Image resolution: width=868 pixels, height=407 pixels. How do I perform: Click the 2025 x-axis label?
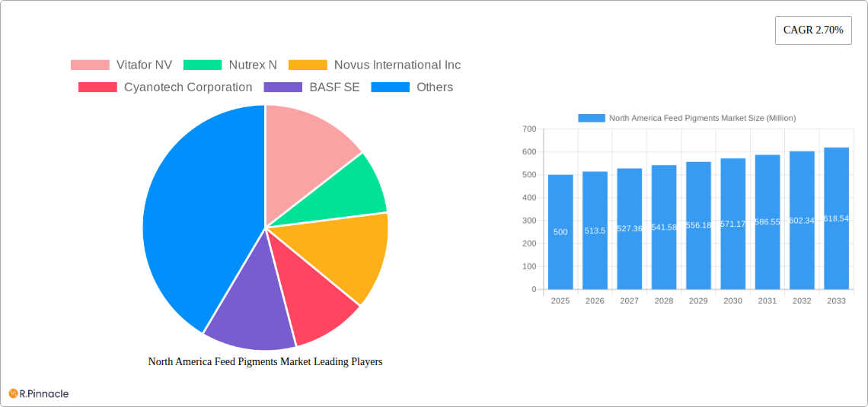point(560,300)
